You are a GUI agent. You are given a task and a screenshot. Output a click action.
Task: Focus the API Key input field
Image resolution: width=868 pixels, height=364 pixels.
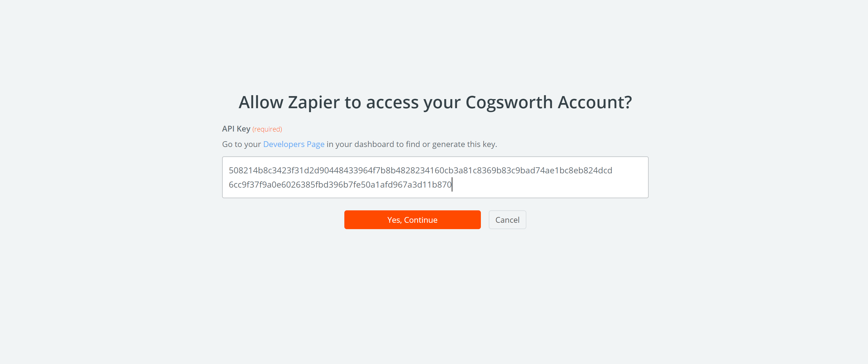pos(435,177)
